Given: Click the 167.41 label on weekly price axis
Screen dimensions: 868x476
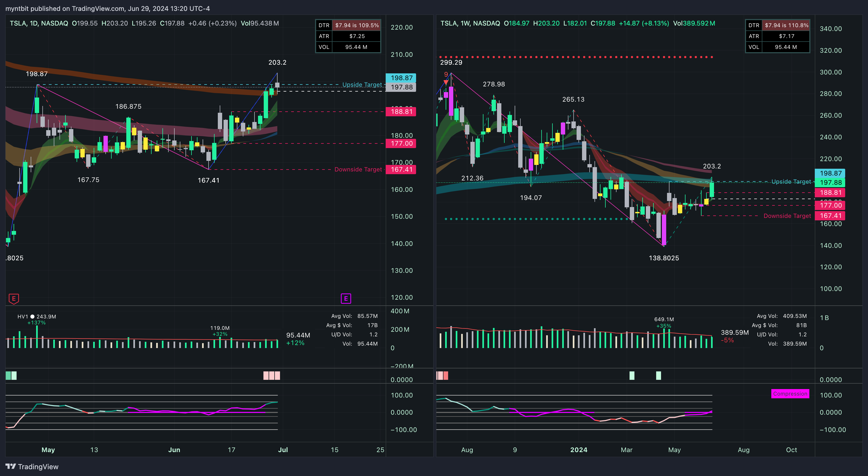Looking at the screenshot, I should tap(830, 216).
